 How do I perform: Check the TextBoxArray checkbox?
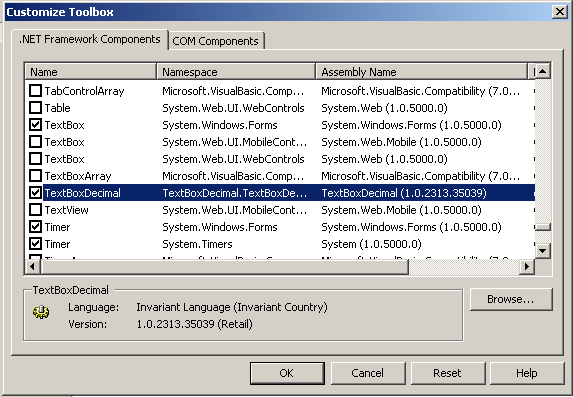point(35,176)
